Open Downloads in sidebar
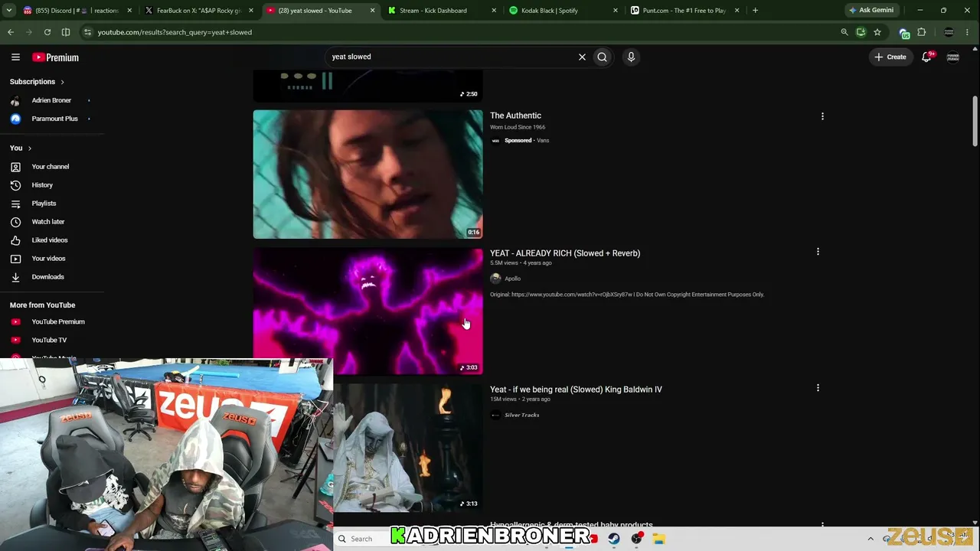 pos(47,277)
